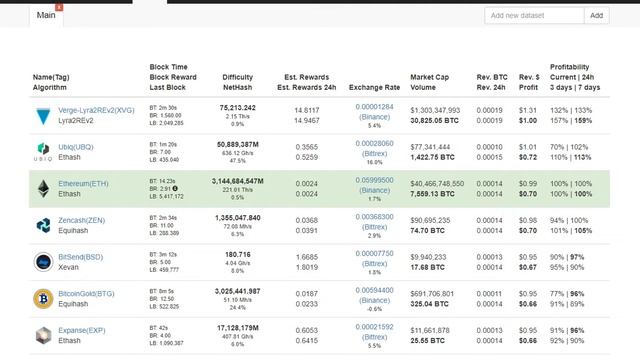
Task: Click Verge profitability 132% | 133%
Action: click(571, 110)
